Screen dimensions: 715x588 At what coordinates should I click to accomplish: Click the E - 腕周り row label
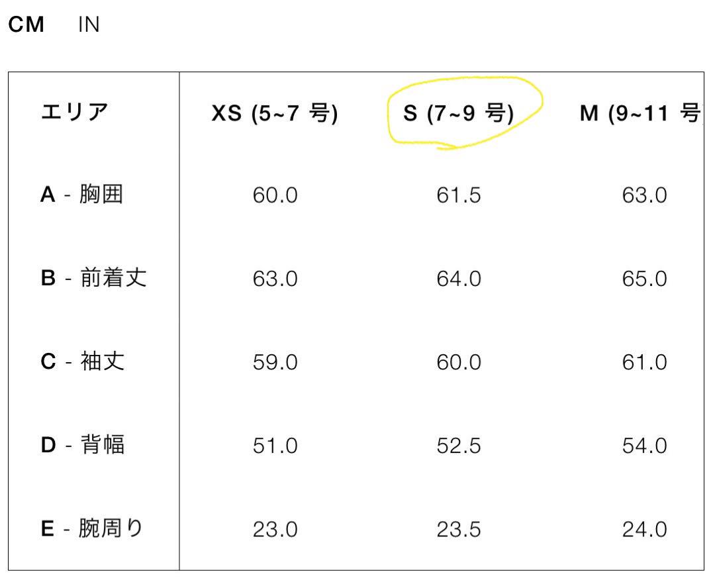tap(91, 528)
